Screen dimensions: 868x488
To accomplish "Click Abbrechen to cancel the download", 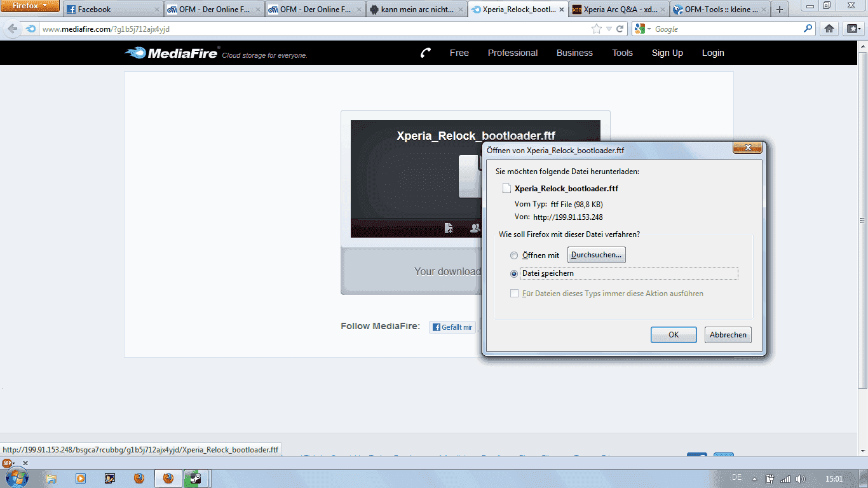I will coord(728,335).
